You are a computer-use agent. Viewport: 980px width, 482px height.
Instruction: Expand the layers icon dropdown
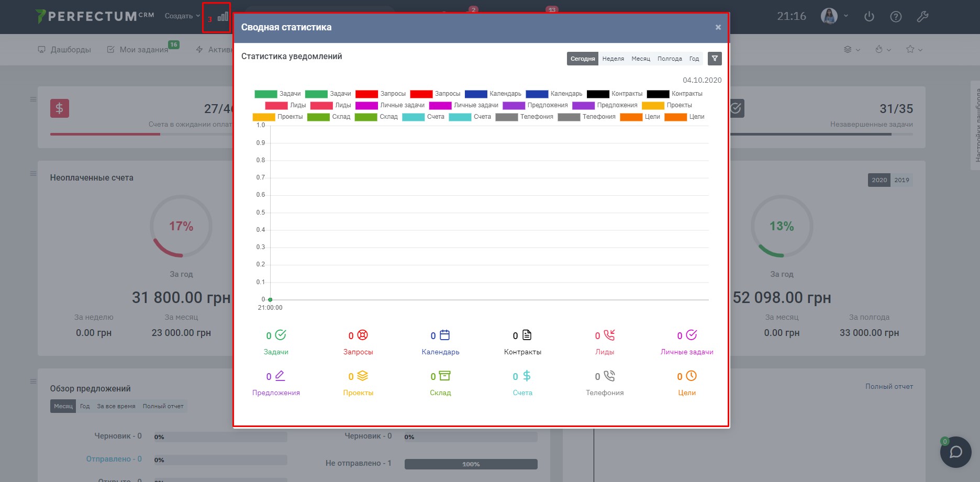click(852, 50)
